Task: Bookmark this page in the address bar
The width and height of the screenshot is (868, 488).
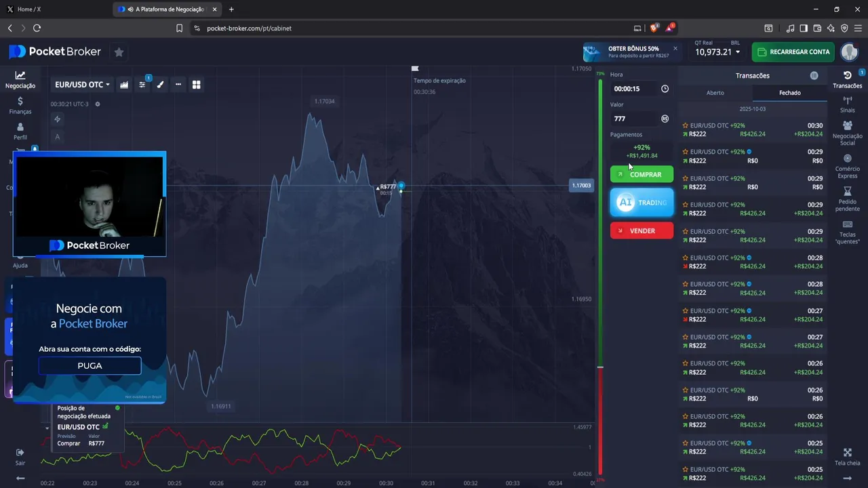Action: click(179, 28)
